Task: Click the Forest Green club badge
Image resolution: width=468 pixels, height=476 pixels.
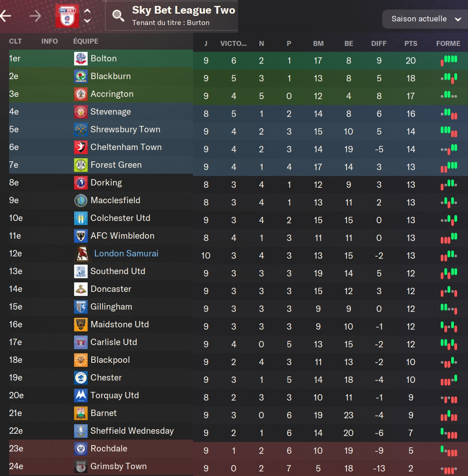Action: (80, 165)
